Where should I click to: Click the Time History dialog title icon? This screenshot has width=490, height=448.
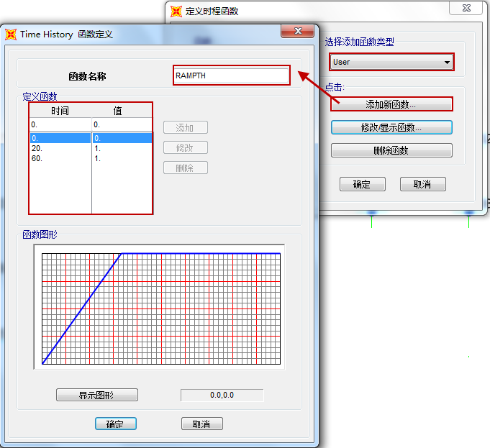pyautogui.click(x=11, y=34)
